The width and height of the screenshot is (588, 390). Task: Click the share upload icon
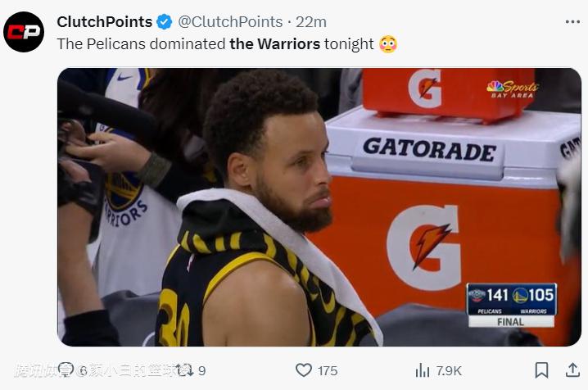click(x=572, y=370)
